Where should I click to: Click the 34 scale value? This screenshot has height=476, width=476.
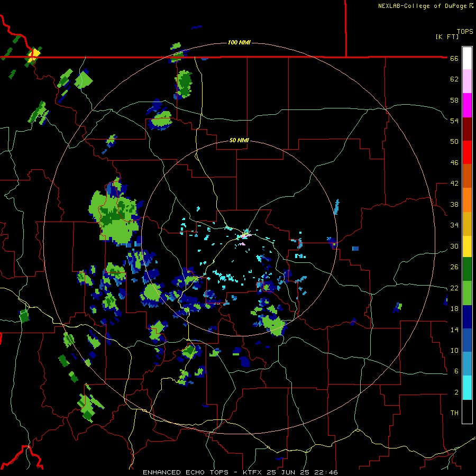click(454, 225)
